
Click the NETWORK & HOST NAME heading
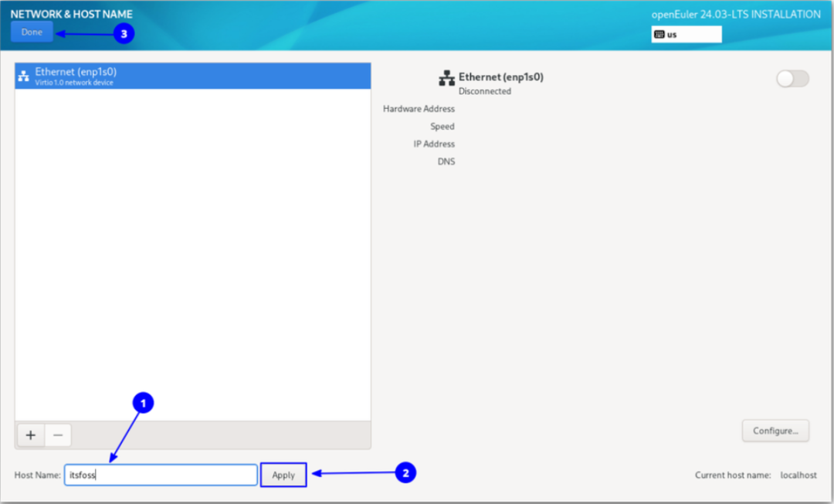71,15
